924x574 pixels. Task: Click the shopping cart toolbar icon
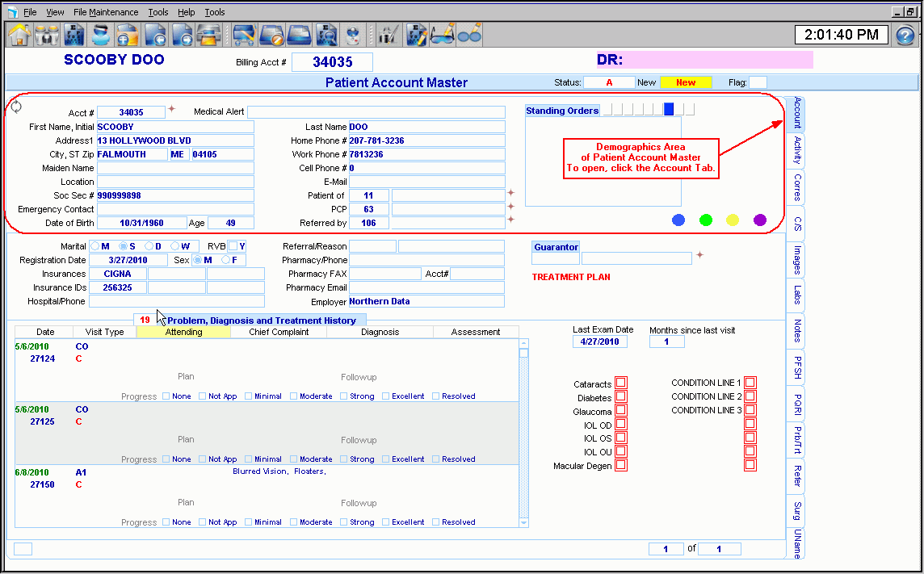pyautogui.click(x=243, y=36)
